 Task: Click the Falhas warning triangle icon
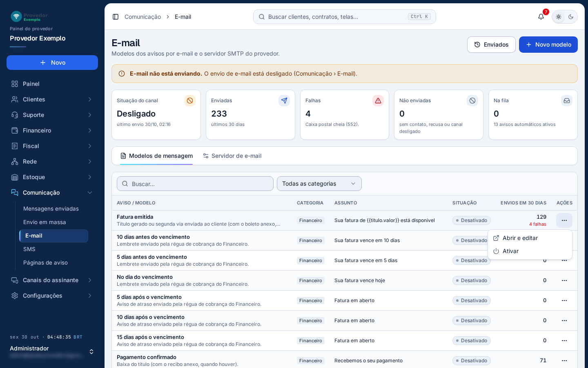pos(378,101)
